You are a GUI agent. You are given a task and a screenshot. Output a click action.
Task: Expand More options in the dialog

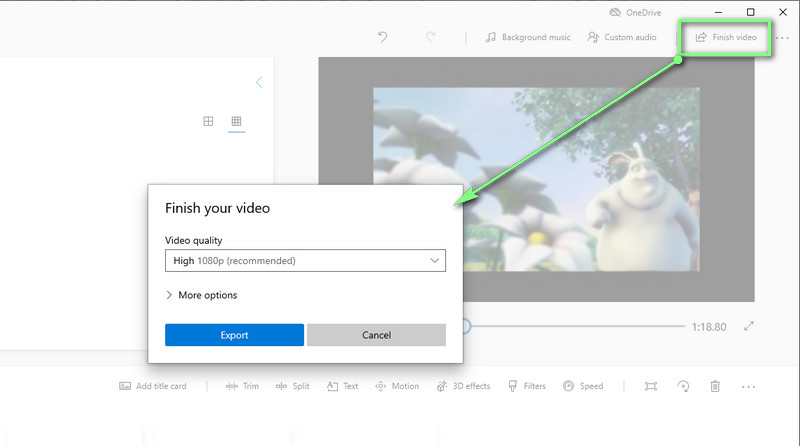[x=202, y=295]
